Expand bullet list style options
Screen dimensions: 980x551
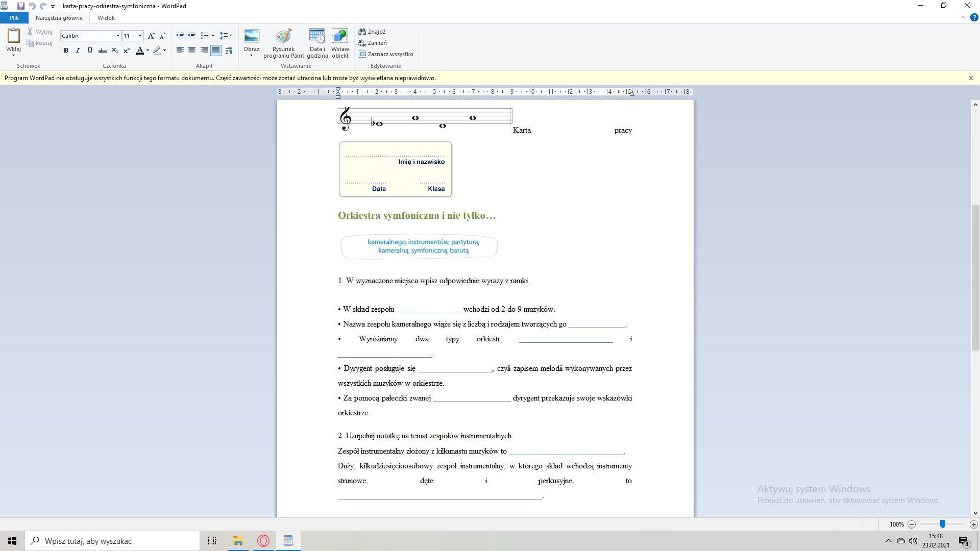coord(213,36)
